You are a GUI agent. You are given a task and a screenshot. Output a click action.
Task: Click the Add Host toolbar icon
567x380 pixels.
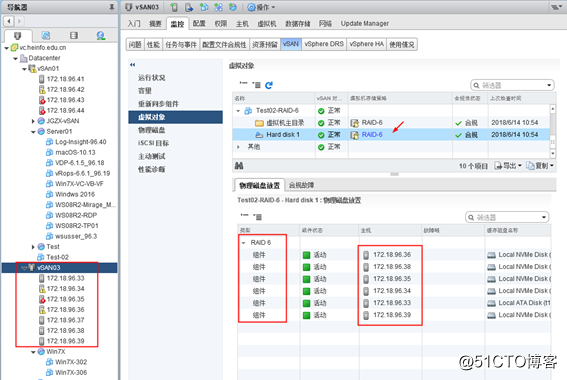point(174,7)
